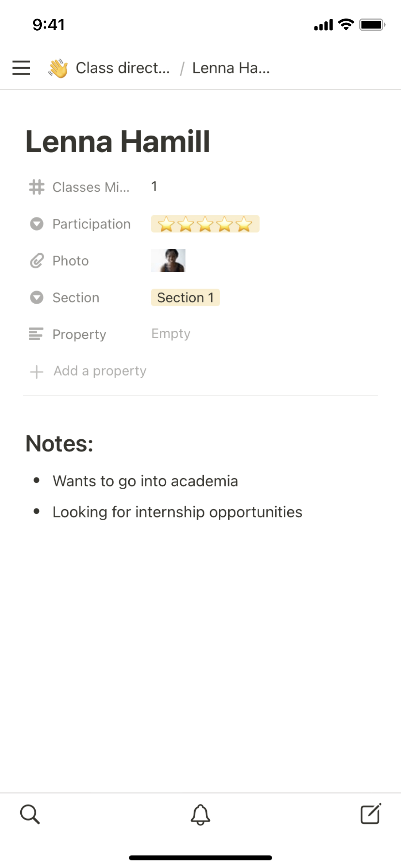Tap the text lines icon beside Property

pos(36,334)
